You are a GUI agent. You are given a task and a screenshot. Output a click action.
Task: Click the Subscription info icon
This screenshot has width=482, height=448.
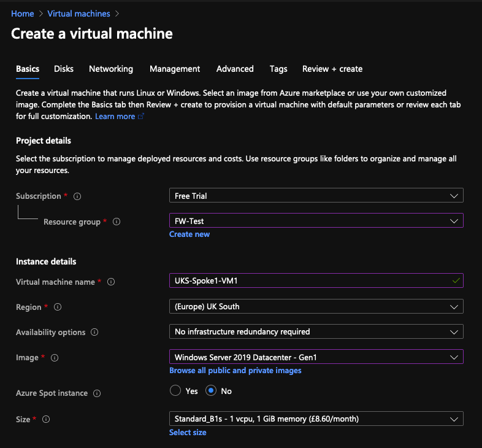pos(77,196)
